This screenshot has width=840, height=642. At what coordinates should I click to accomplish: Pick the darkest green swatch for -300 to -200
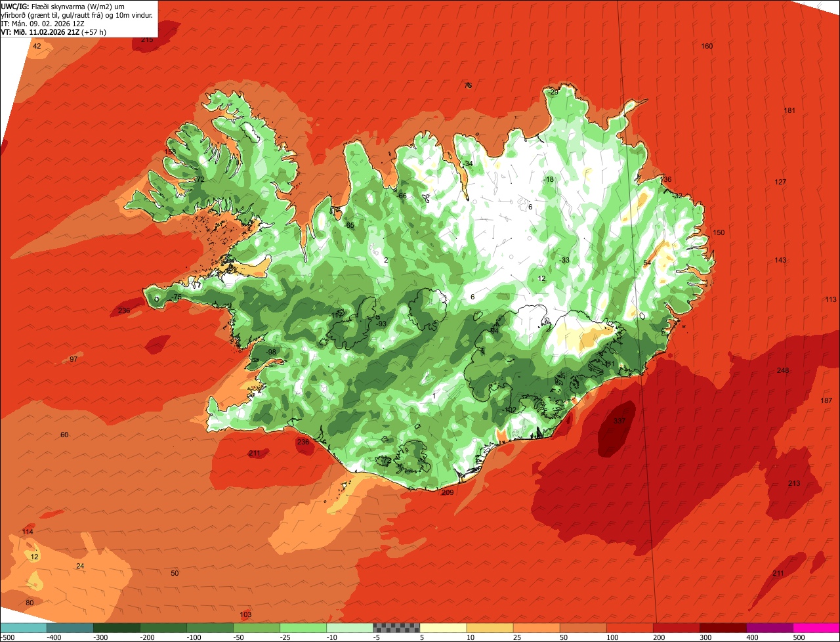coord(116,628)
